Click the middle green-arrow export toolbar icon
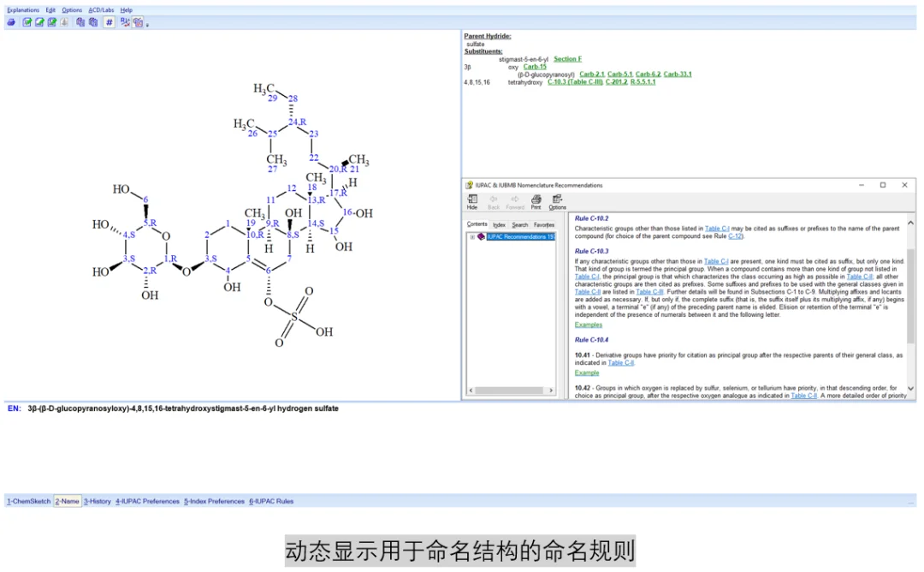This screenshot has height=572, width=924. tap(39, 22)
